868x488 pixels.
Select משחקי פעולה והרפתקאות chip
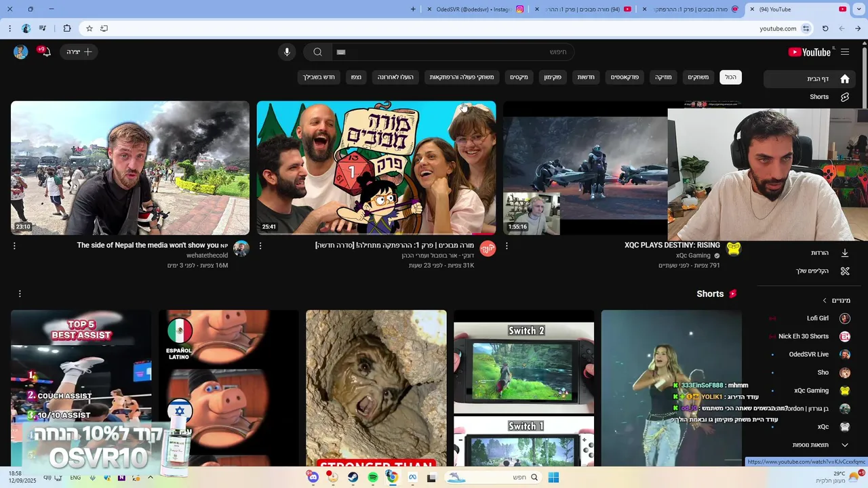(x=462, y=77)
